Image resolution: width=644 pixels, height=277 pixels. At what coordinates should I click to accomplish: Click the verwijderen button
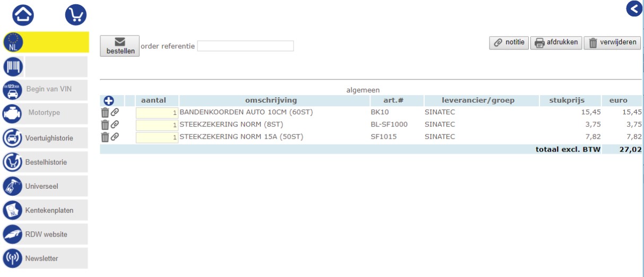(612, 43)
